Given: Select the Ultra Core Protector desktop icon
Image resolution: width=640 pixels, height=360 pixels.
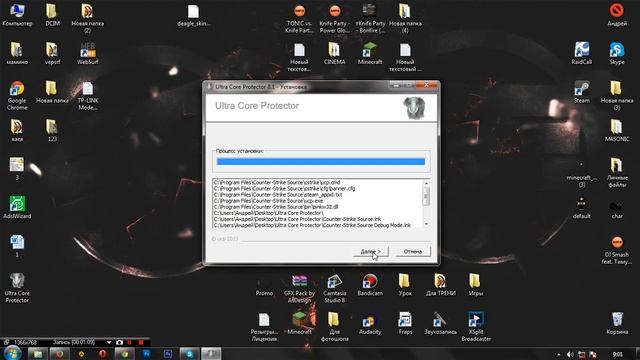Looking at the screenshot, I should tap(17, 288).
